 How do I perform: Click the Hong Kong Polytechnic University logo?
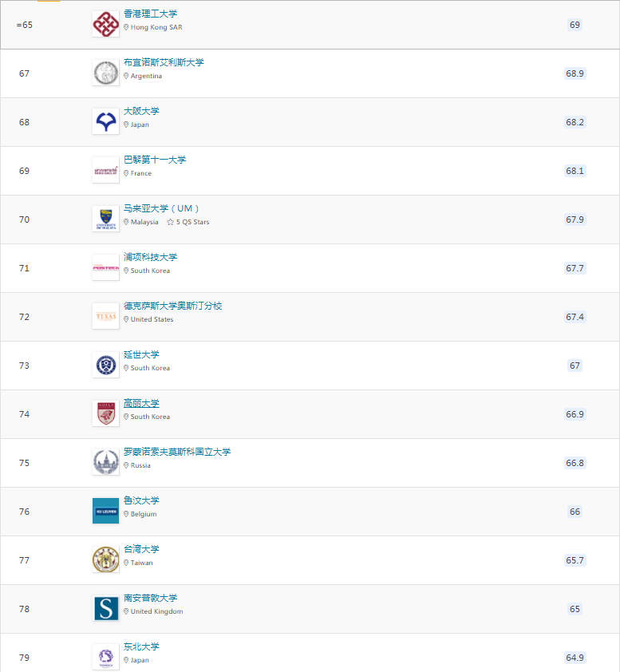[x=106, y=25]
